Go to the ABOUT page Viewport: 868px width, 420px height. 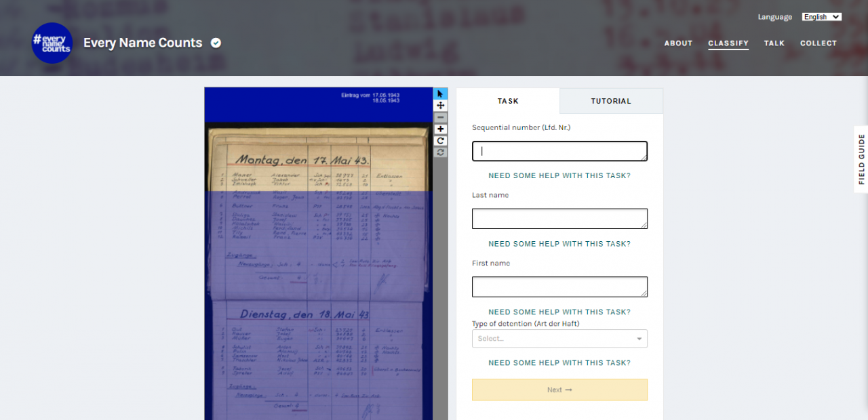point(678,43)
